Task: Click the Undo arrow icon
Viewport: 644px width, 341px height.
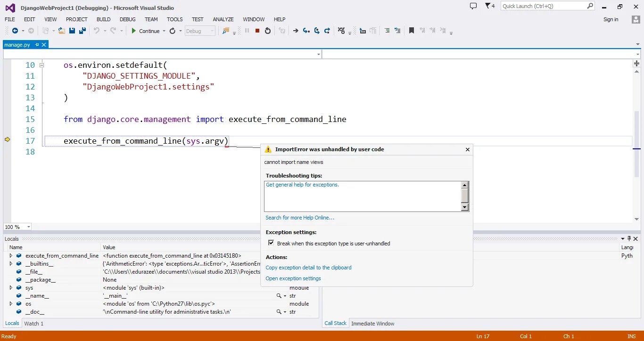Action: [x=97, y=31]
